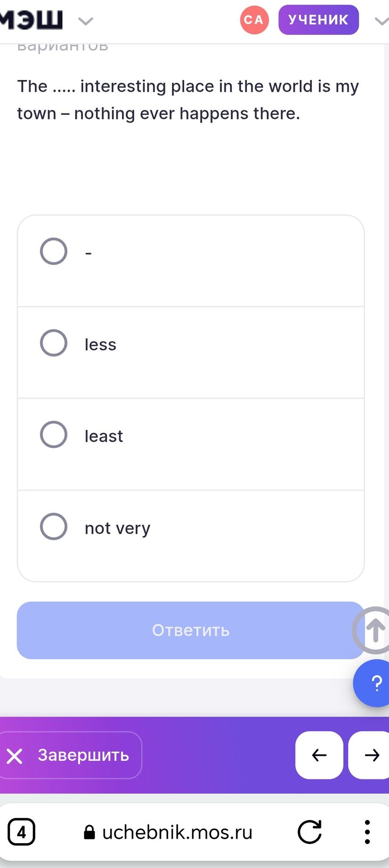Reload the page with refresh icon
Viewport: 389px width, 868px height.
(309, 832)
